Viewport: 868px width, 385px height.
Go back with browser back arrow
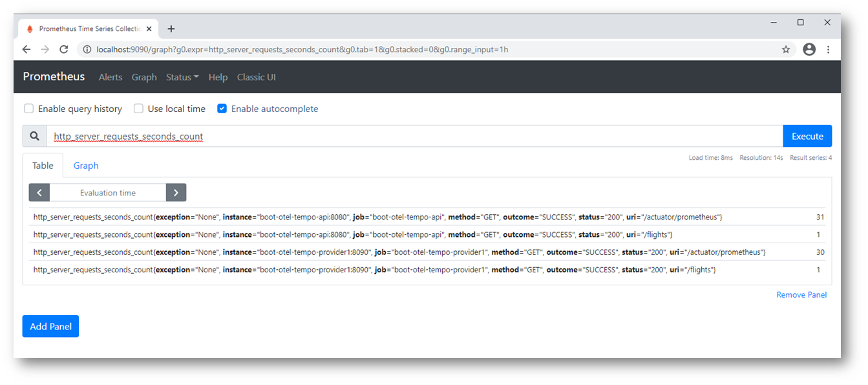(26, 49)
